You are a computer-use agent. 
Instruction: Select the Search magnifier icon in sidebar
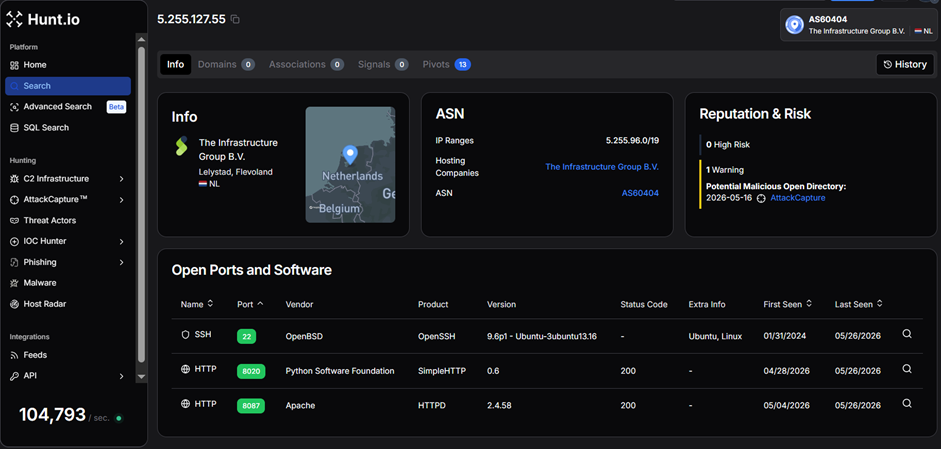(x=14, y=86)
